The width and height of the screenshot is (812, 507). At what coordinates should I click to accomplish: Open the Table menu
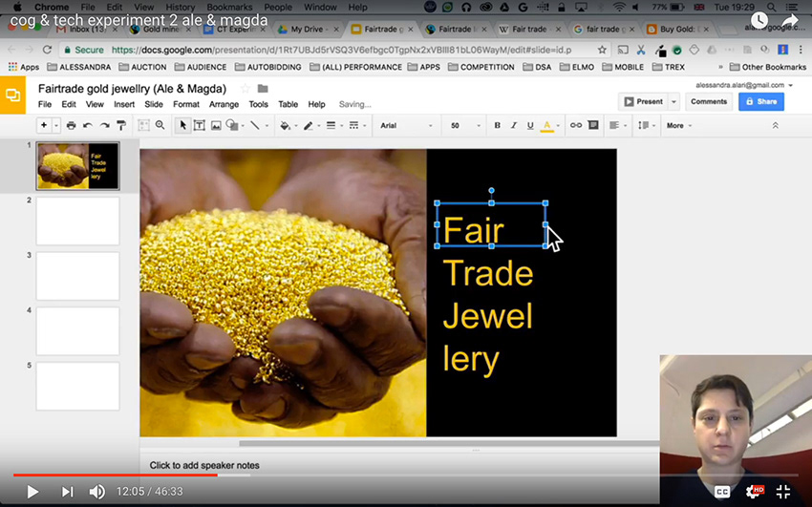(x=288, y=104)
